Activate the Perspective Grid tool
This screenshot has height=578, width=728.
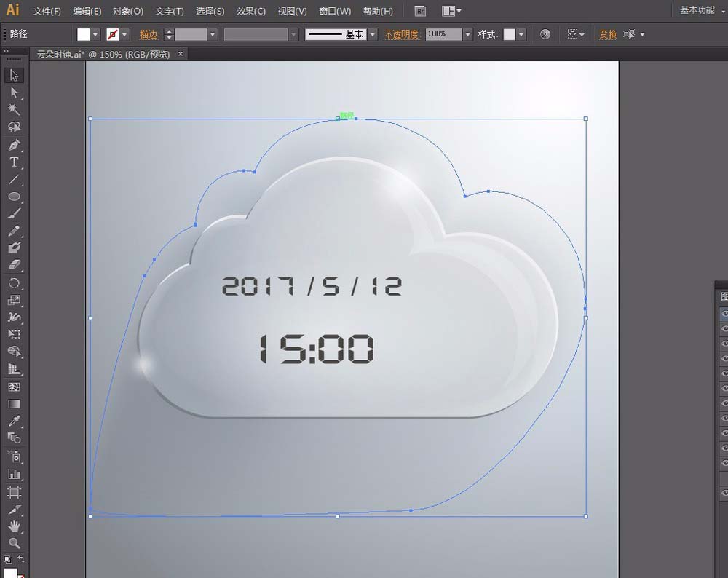pyautogui.click(x=14, y=370)
